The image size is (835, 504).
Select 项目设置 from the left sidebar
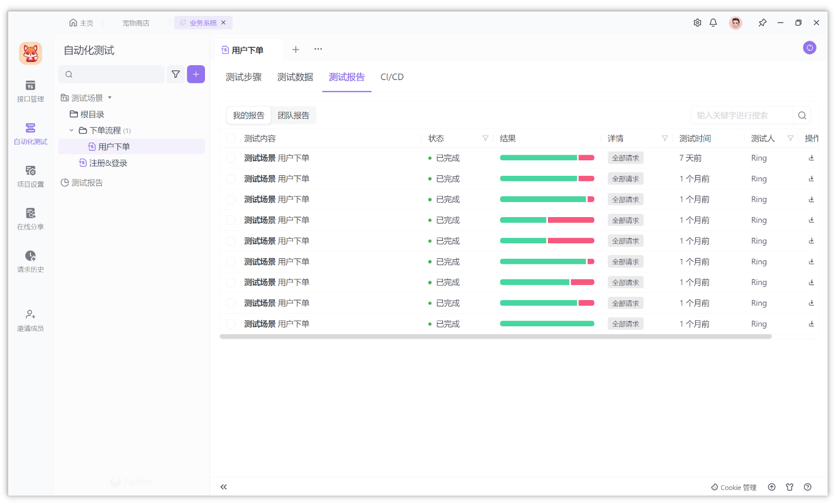tap(30, 177)
